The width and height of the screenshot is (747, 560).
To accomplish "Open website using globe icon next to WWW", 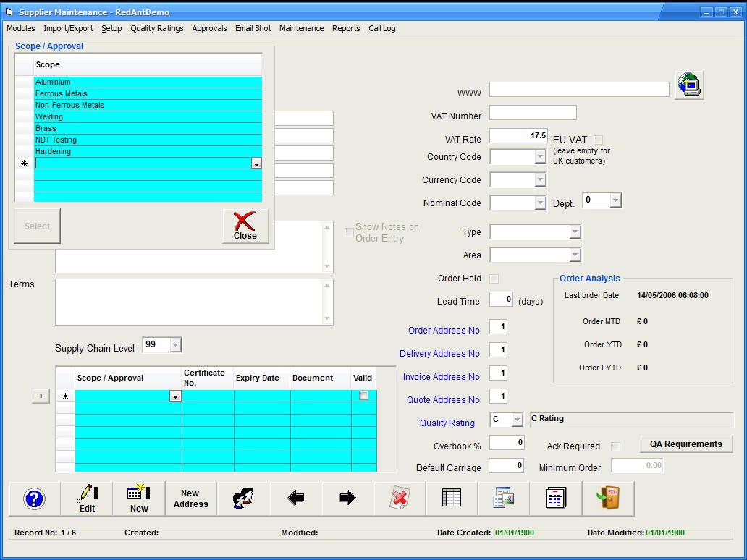I will pyautogui.click(x=688, y=85).
